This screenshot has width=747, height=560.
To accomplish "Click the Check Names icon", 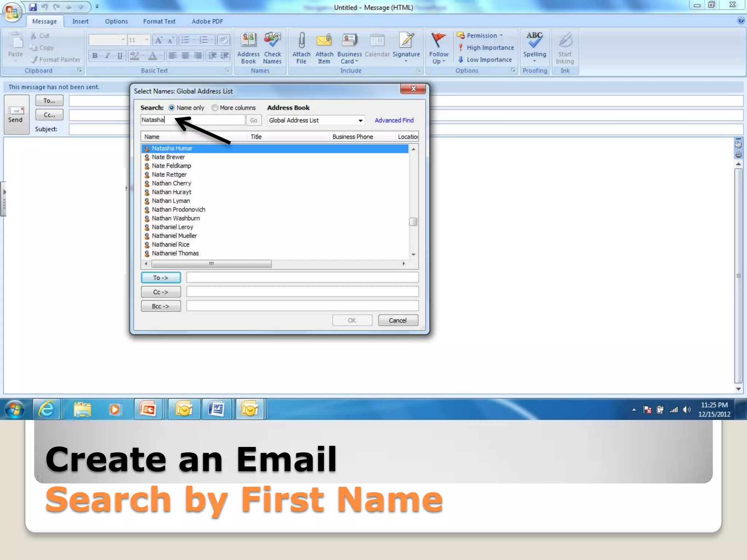I will click(x=272, y=48).
